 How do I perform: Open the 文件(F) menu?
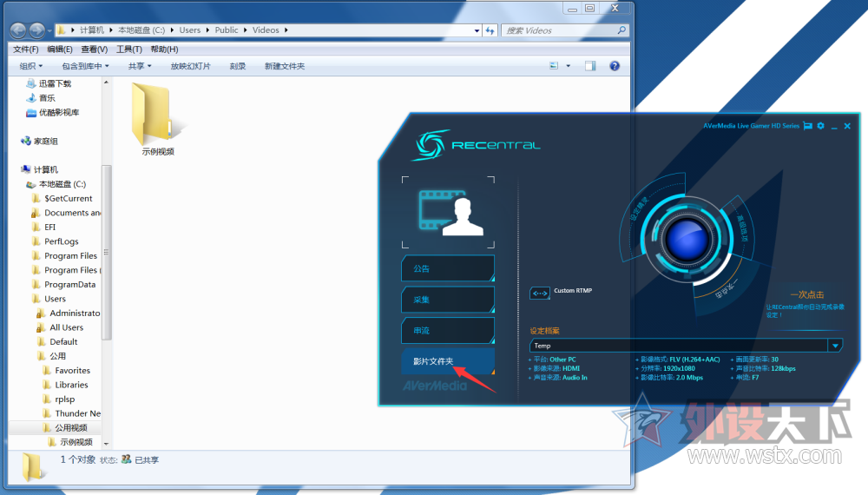point(25,49)
